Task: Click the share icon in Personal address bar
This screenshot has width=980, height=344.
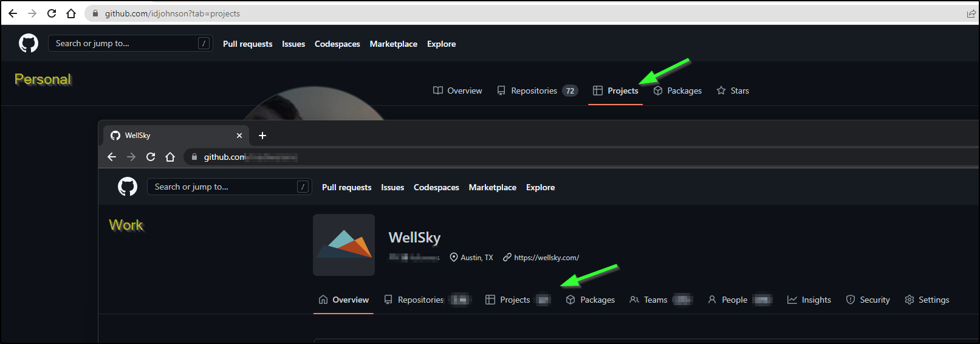Action: [x=971, y=13]
